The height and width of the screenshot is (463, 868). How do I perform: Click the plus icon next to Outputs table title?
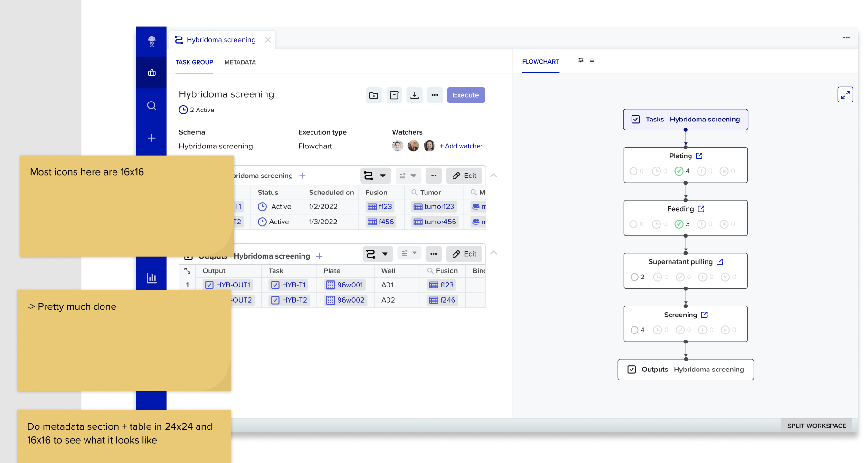pos(320,256)
